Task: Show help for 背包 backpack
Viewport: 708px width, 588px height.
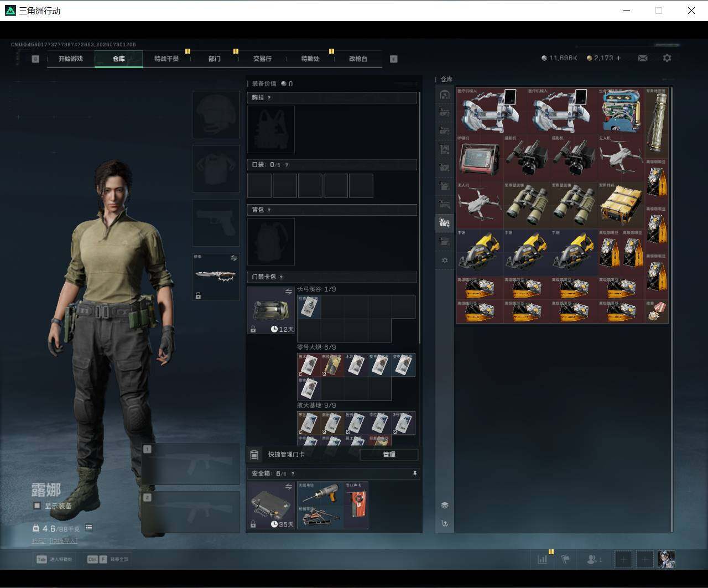Action: click(x=269, y=210)
